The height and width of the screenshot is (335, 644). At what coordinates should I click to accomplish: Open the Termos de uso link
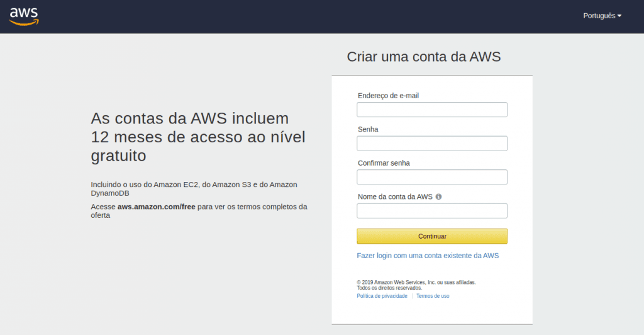coord(433,296)
